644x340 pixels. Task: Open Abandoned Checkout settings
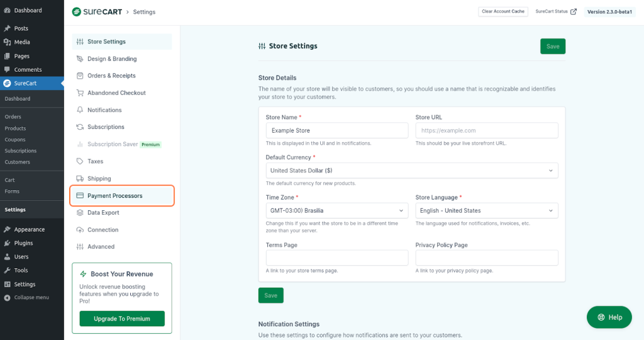click(x=122, y=93)
